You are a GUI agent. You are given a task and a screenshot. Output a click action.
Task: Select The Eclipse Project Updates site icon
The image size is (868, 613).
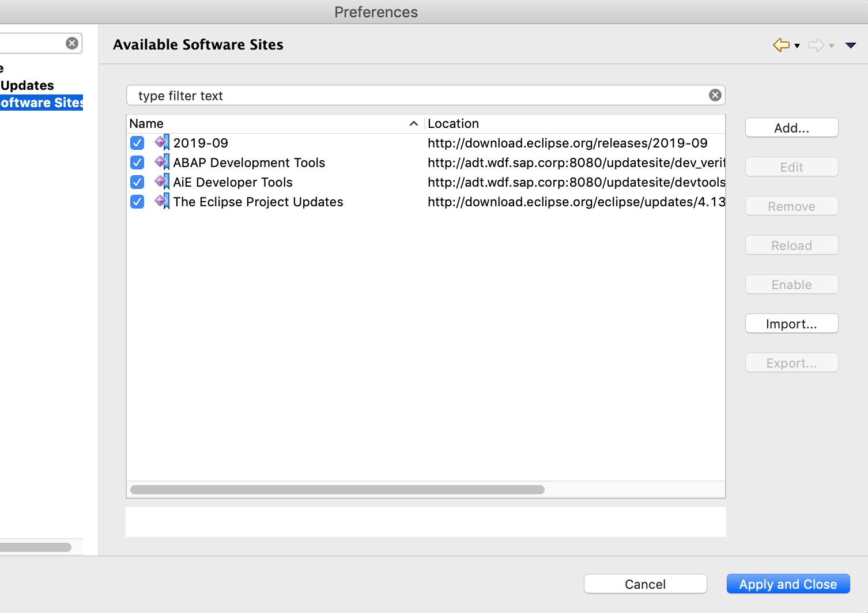(162, 201)
